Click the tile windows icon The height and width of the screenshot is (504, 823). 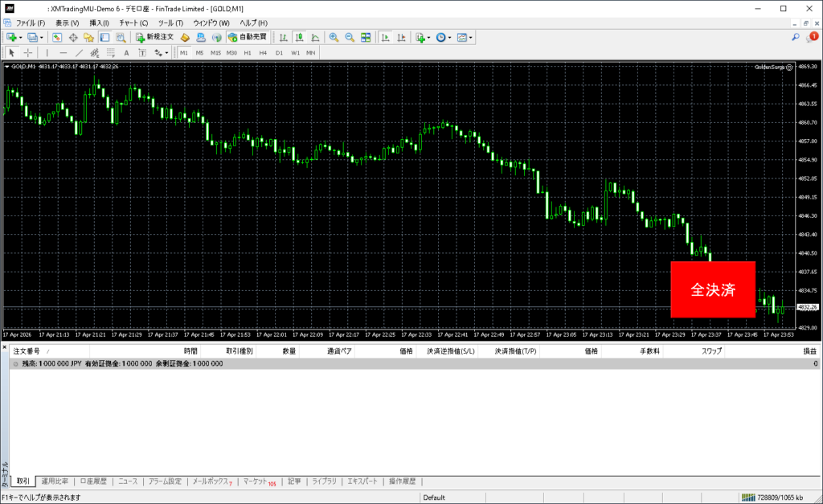click(x=366, y=37)
